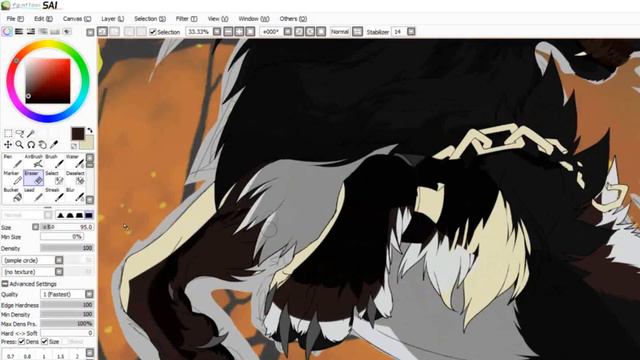Select the Water brush tool
The image size is (640, 360).
[75, 161]
